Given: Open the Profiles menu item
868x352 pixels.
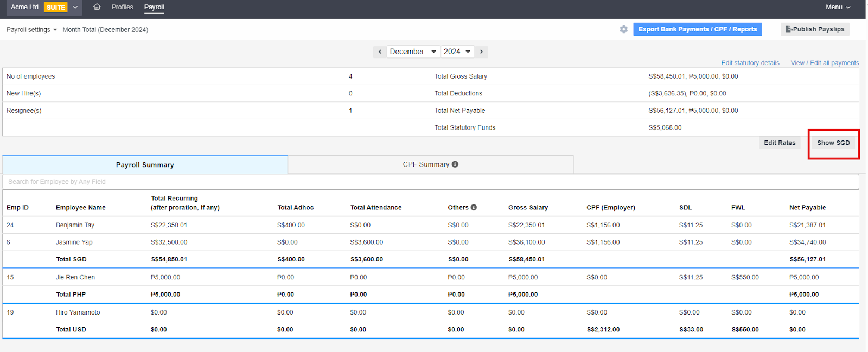Looking at the screenshot, I should point(122,7).
